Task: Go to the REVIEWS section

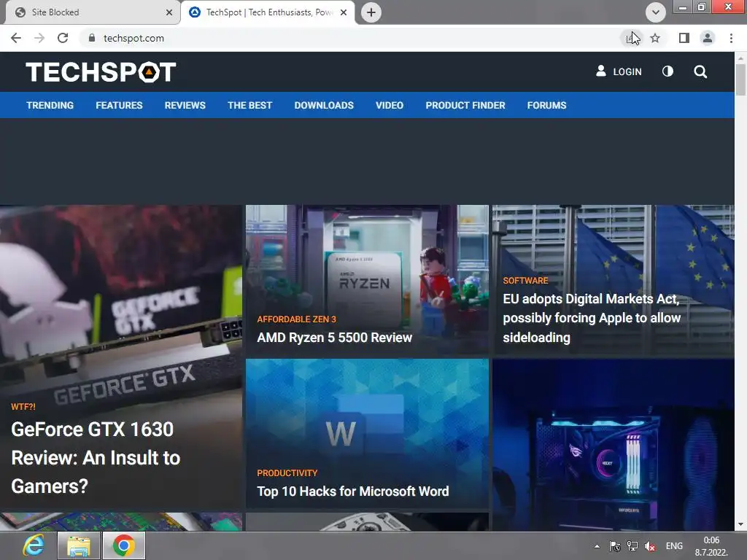Action: tap(185, 105)
